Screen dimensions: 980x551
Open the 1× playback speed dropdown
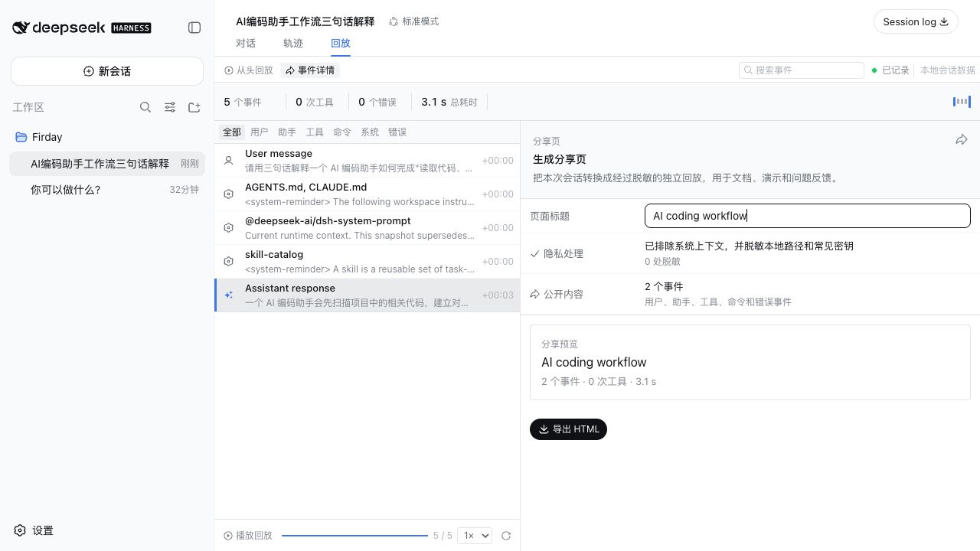tap(474, 536)
